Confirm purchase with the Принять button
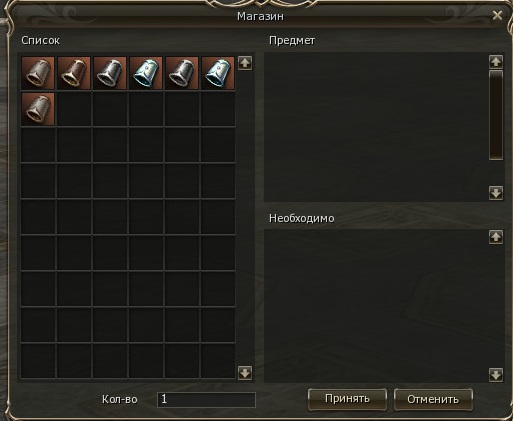The image size is (513, 421). coord(347,399)
